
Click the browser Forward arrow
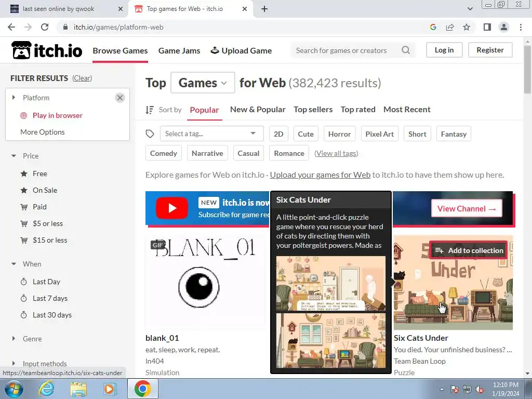pyautogui.click(x=28, y=27)
